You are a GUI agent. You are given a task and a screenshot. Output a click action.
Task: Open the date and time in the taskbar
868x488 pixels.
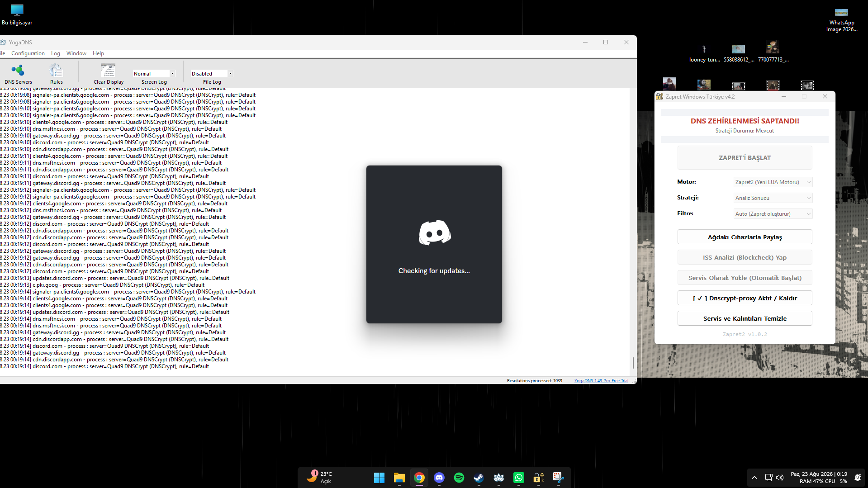[x=819, y=474]
